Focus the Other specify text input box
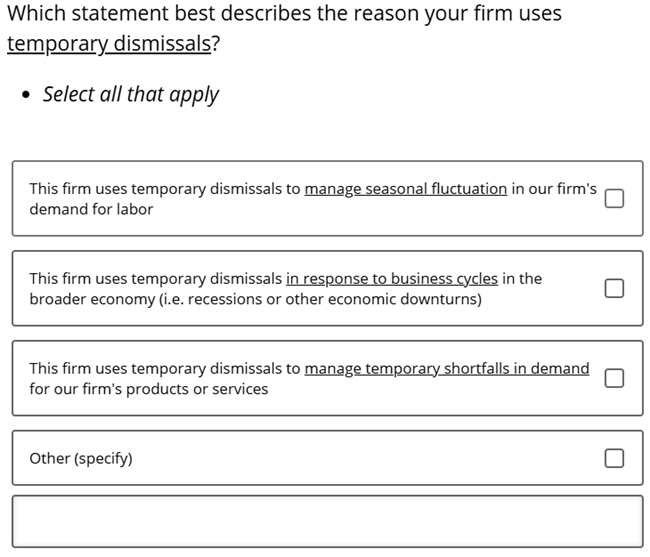The image size is (650, 557). pos(327,521)
